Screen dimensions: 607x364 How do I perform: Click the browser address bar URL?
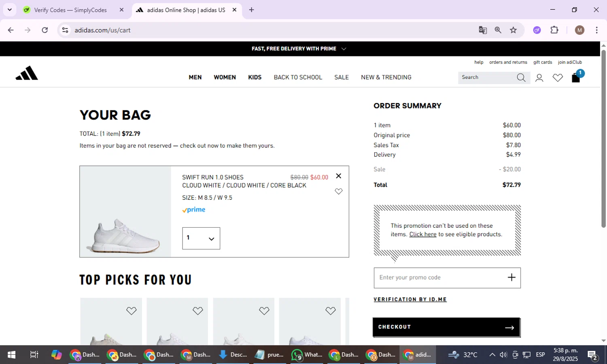tap(102, 30)
